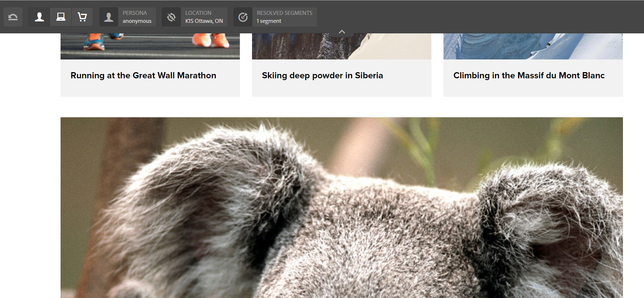This screenshot has width=644, height=298.
Task: Click the koala banner image
Action: point(342,207)
